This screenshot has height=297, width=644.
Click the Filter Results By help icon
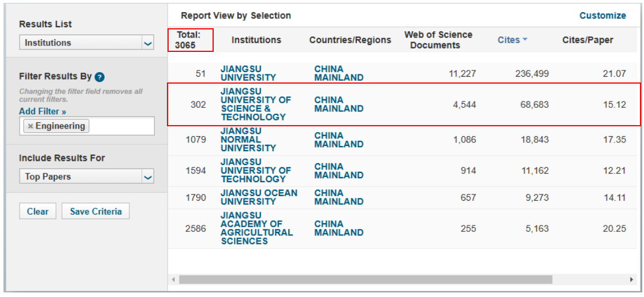[x=99, y=77]
